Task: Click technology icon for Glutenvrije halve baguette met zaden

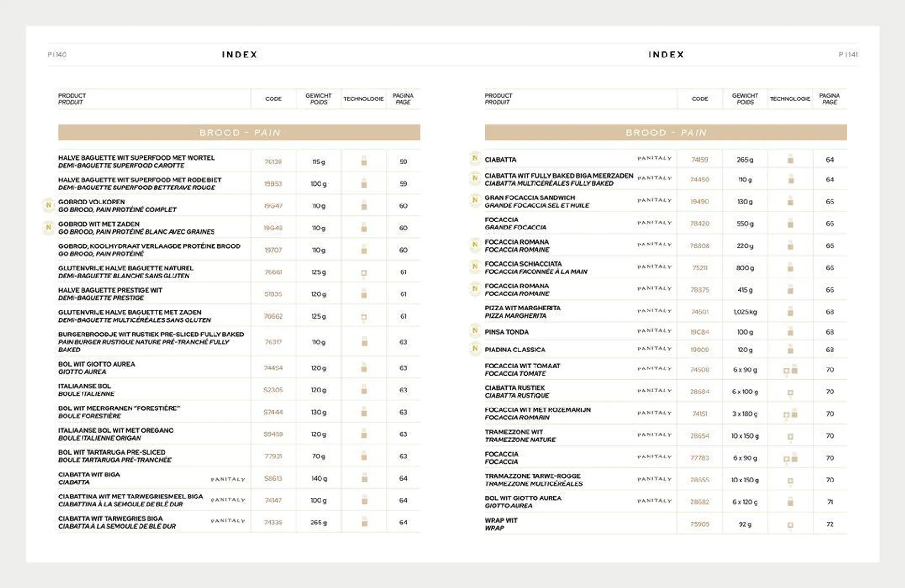Action: [364, 318]
